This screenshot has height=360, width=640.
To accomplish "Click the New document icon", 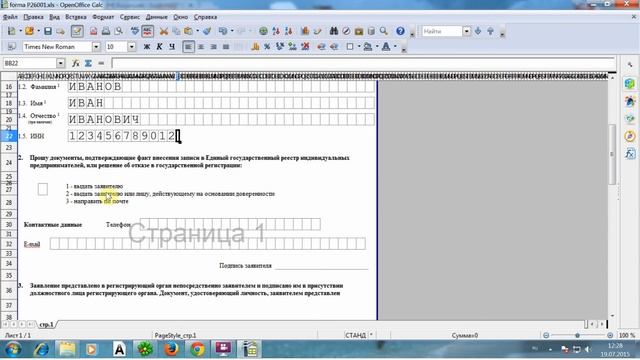I will [11, 31].
